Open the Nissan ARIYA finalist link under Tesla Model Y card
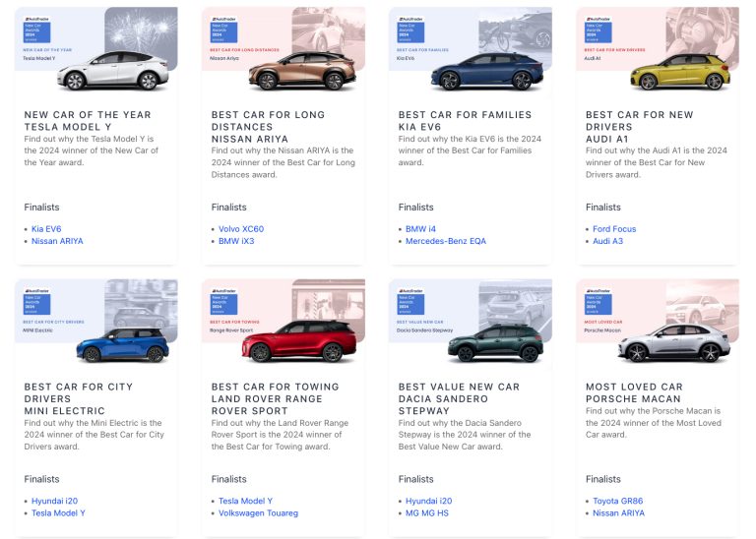This screenshot has width=756, height=539. pos(57,241)
